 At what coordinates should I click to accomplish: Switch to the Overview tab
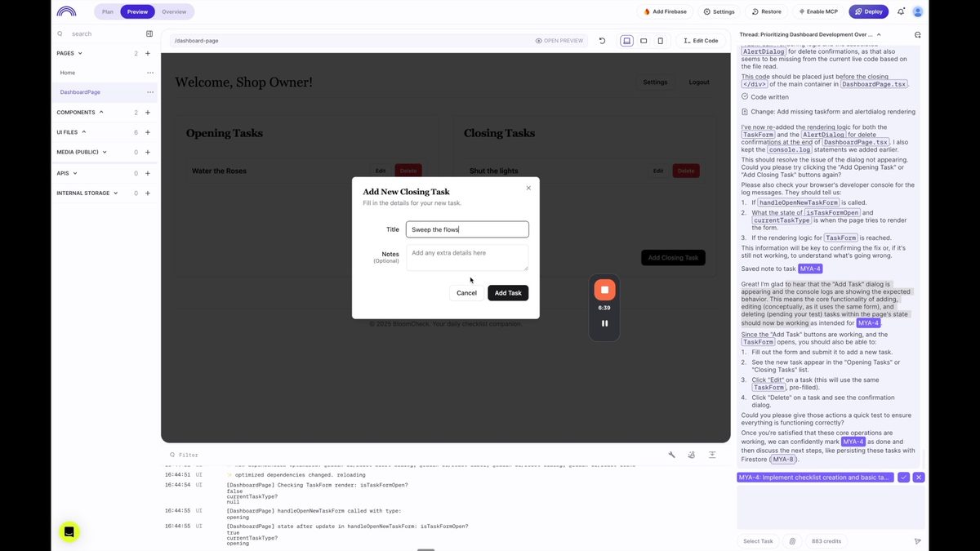[174, 11]
